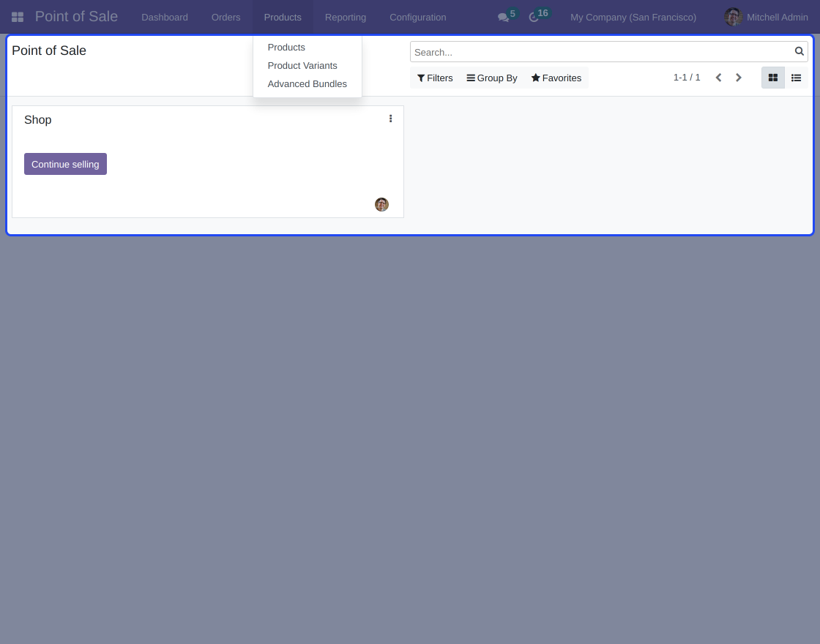The width and height of the screenshot is (820, 644).
Task: Switch to List view icon
Action: [x=796, y=78]
